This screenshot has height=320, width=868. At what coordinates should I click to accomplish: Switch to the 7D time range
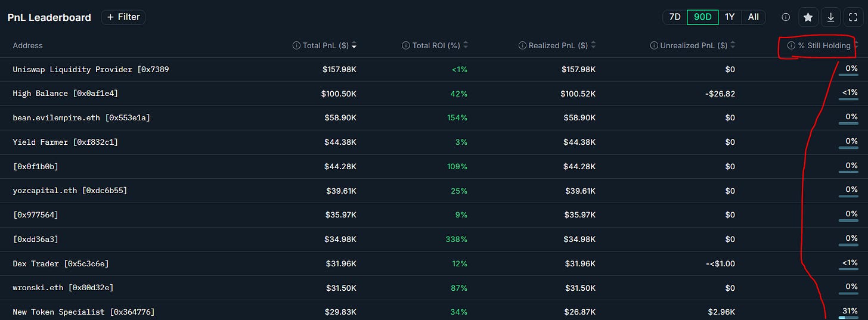[x=675, y=17]
